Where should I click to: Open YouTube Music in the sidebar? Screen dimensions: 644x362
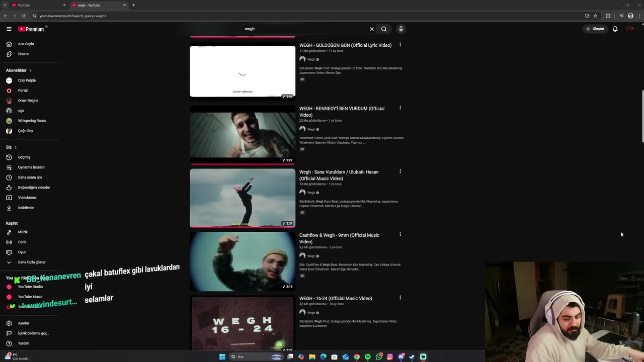(x=29, y=297)
